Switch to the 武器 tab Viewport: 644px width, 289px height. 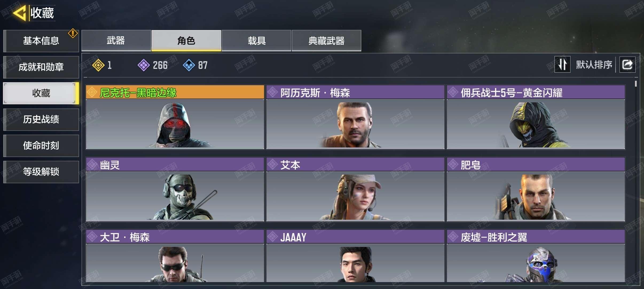[x=116, y=41]
